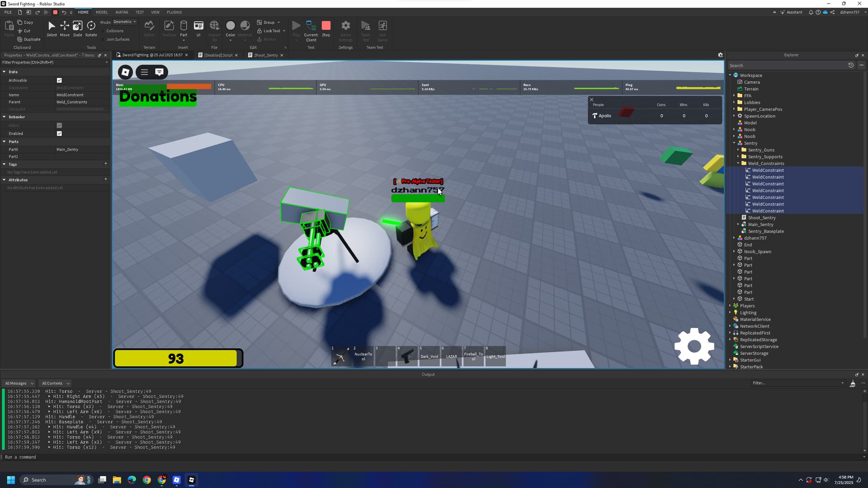Add a new tag with the plus button

[x=106, y=164]
